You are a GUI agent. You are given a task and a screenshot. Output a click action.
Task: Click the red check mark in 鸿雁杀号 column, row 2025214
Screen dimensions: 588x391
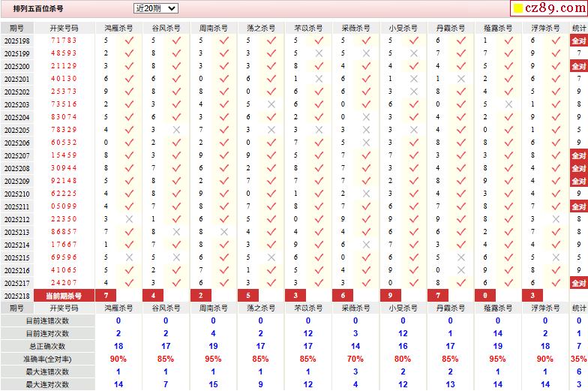click(129, 245)
